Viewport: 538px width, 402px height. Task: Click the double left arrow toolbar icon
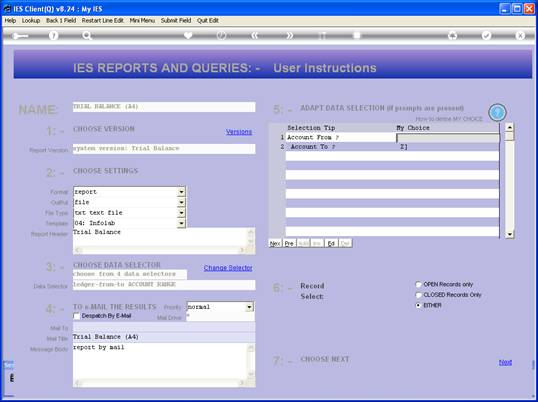click(255, 35)
